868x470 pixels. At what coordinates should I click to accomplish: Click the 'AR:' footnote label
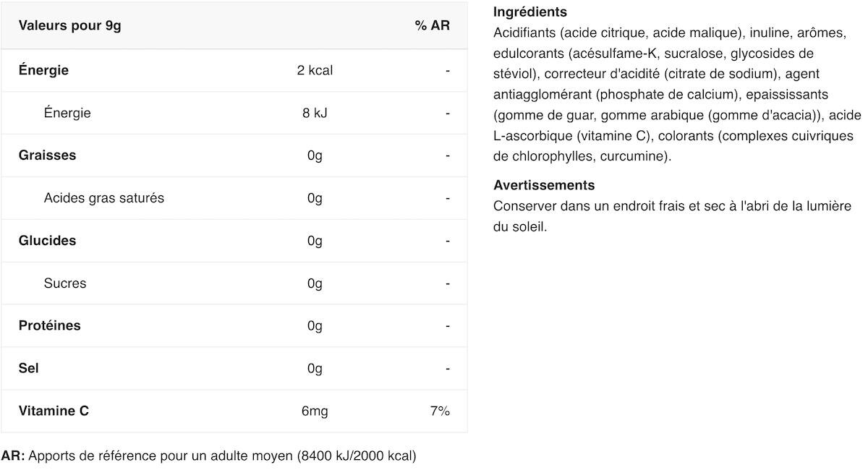(13, 456)
